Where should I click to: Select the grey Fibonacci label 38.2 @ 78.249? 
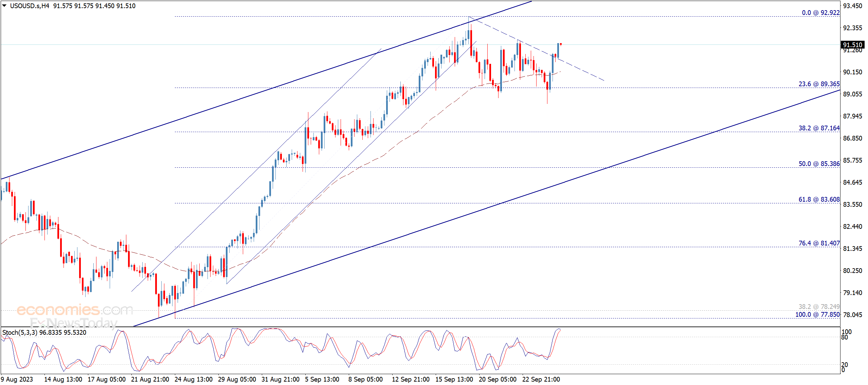click(819, 307)
